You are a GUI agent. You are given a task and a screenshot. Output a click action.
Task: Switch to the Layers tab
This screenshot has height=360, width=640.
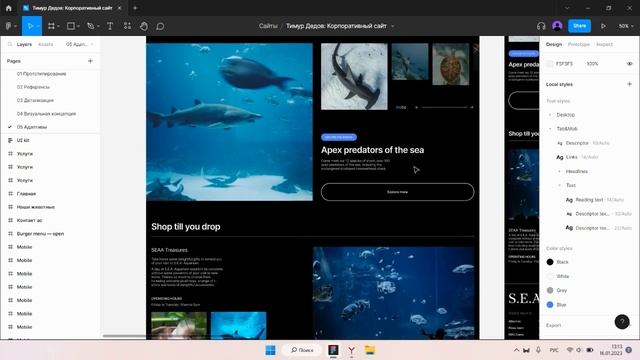[x=24, y=44]
